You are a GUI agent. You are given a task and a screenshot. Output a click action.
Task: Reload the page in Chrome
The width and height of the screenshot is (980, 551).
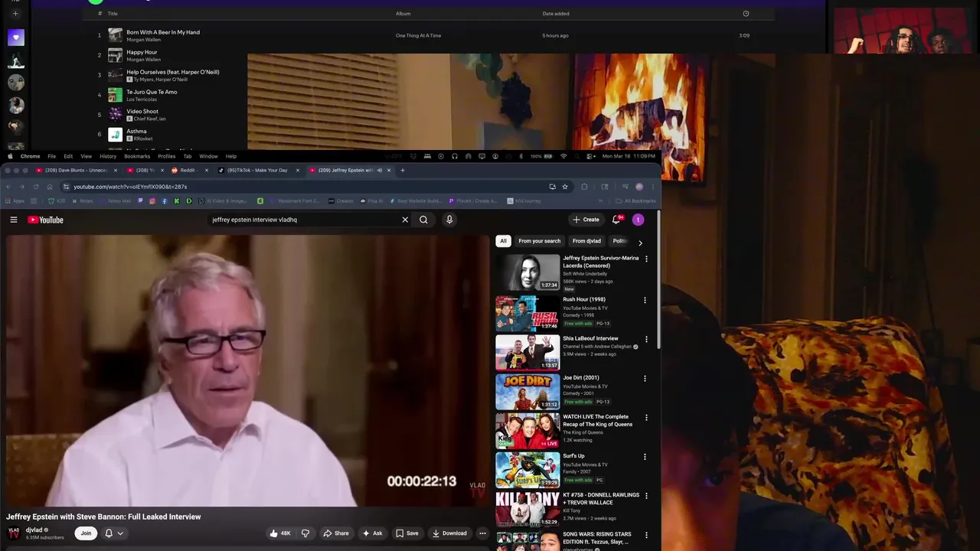(x=35, y=187)
